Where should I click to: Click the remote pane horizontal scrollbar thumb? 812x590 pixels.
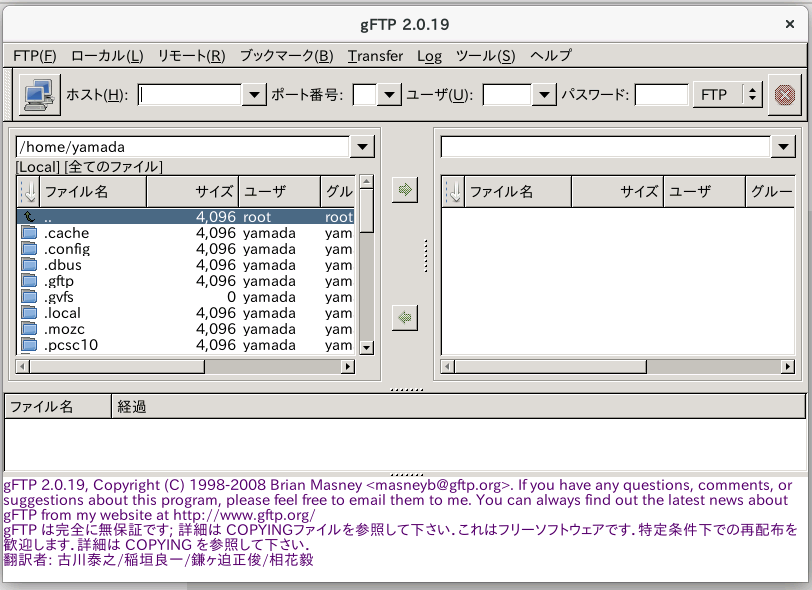click(x=550, y=367)
